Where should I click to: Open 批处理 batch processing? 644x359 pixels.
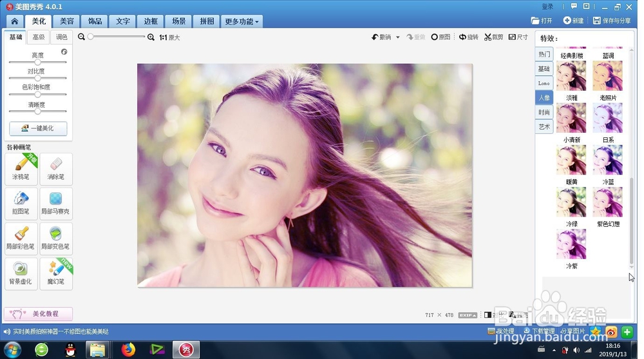[x=500, y=331]
